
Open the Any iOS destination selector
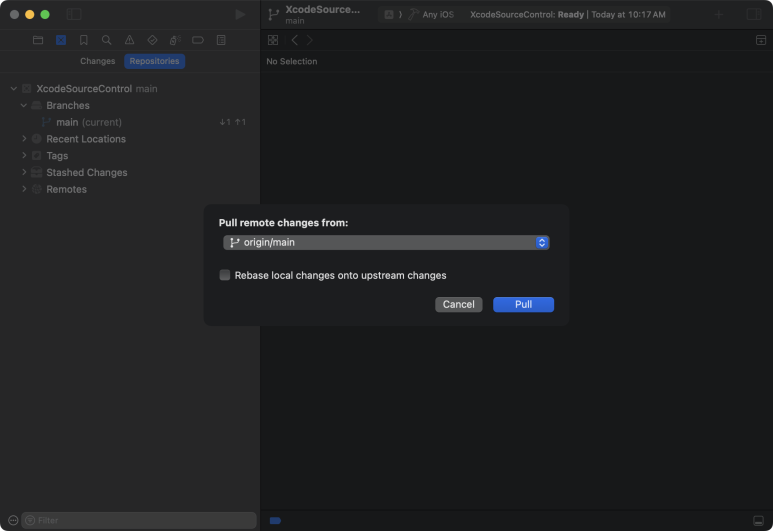click(x=431, y=14)
